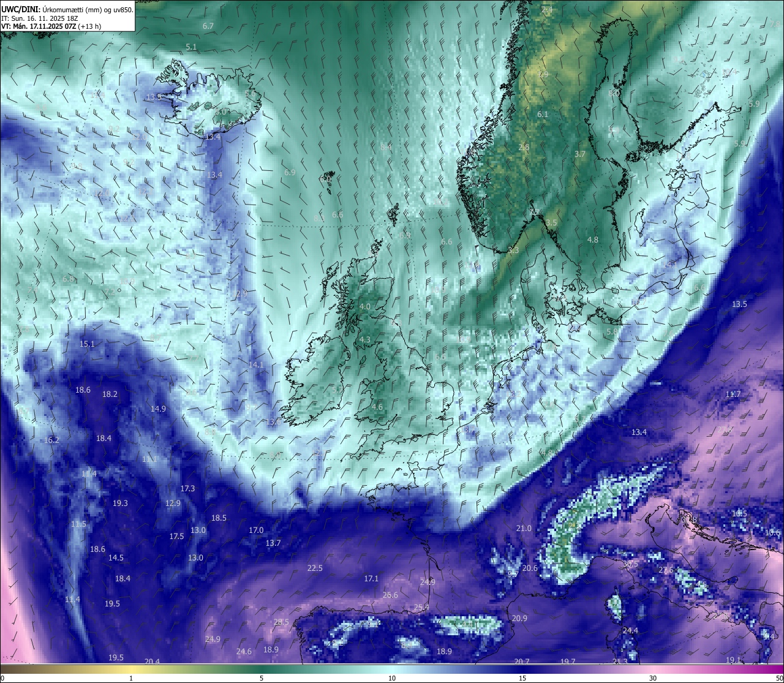This screenshot has width=784, height=683.
Task: Click the 25.4 value label
Action: pyautogui.click(x=421, y=608)
